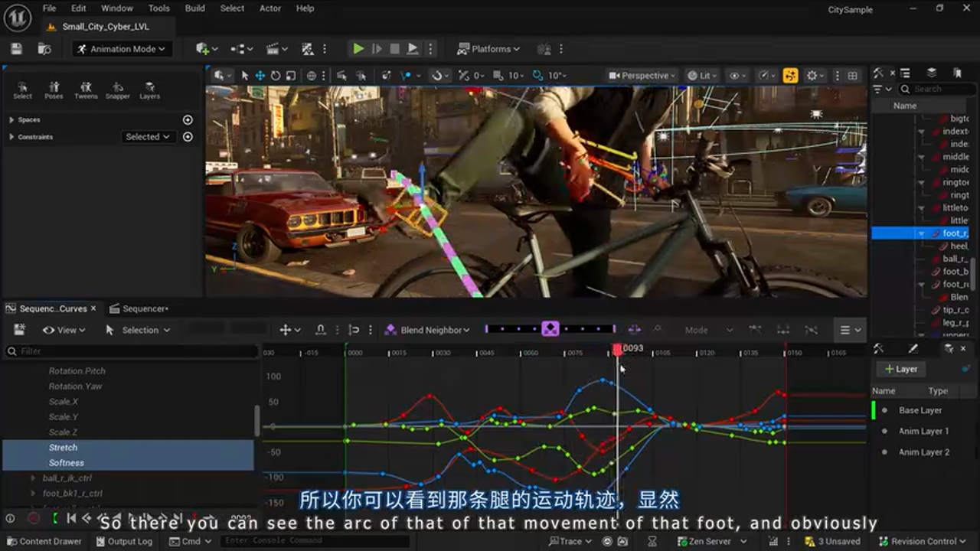Toggle visibility of Anim Layer 2
980x551 pixels.
click(885, 452)
